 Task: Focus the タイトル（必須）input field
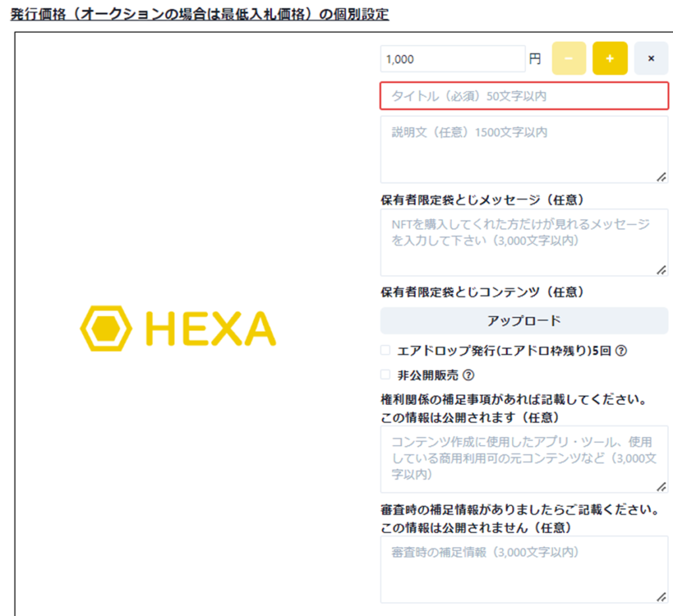[524, 96]
